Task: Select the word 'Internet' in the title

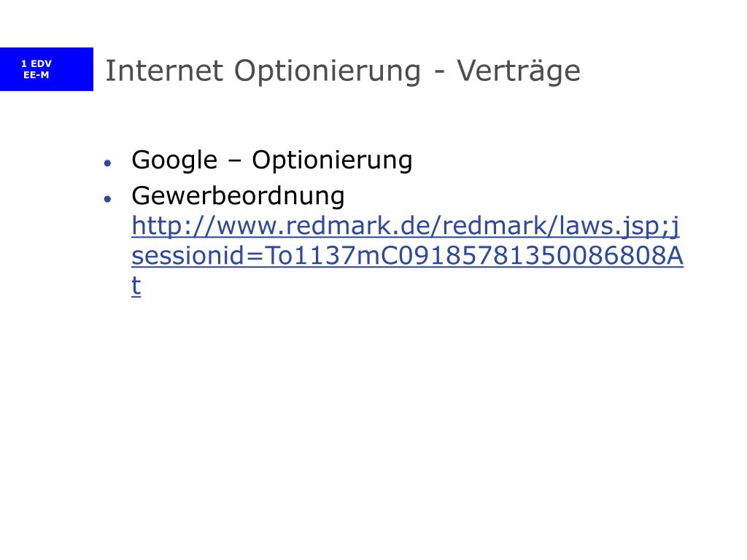Action: click(x=164, y=71)
